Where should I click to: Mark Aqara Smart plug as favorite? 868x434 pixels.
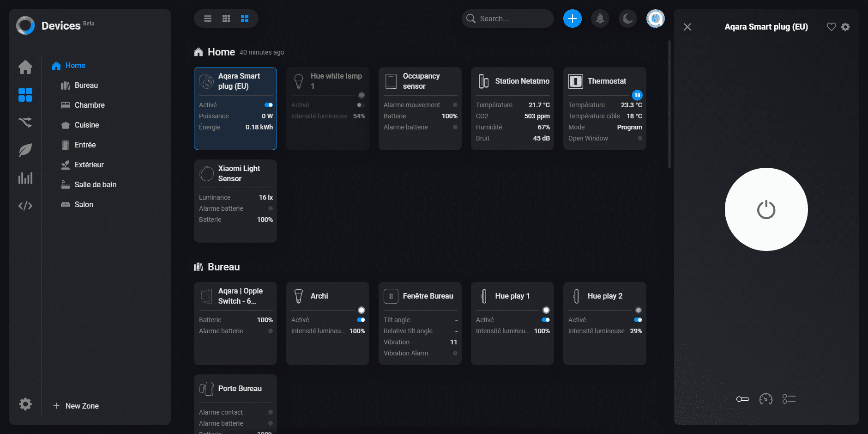click(x=832, y=27)
